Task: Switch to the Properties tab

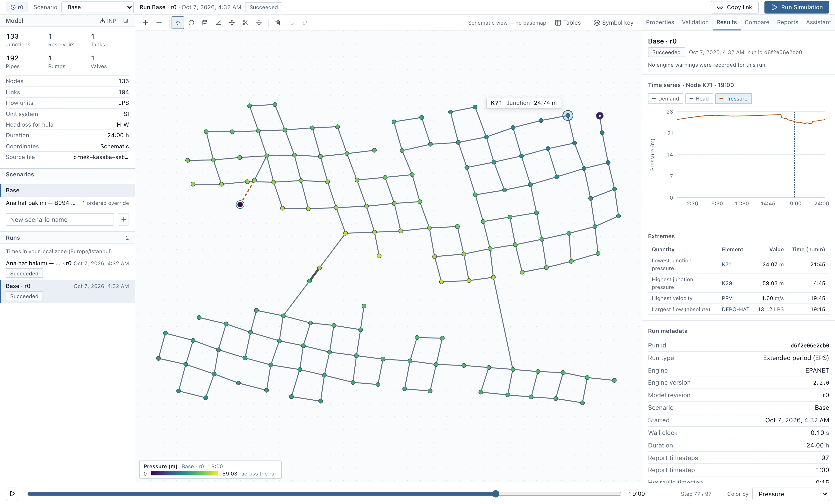Action: click(660, 22)
